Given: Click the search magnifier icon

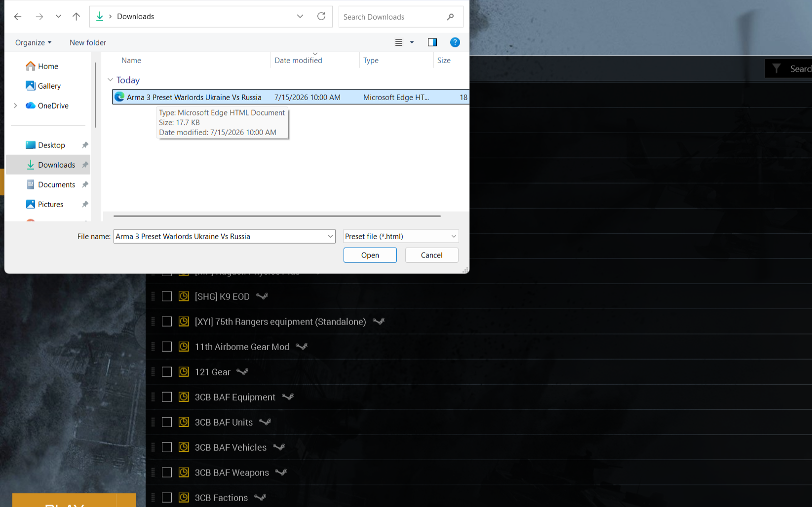Looking at the screenshot, I should pyautogui.click(x=450, y=17).
